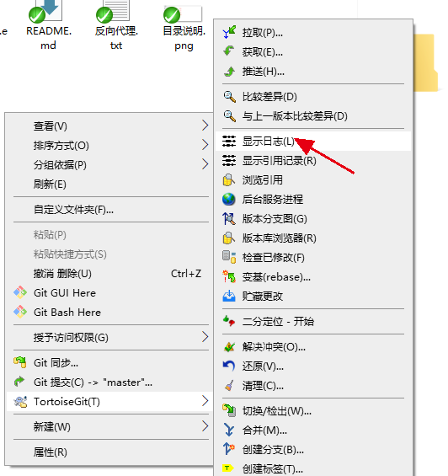Click the 贮藏更改 stash icon
This screenshot has width=448, height=476.
click(229, 297)
